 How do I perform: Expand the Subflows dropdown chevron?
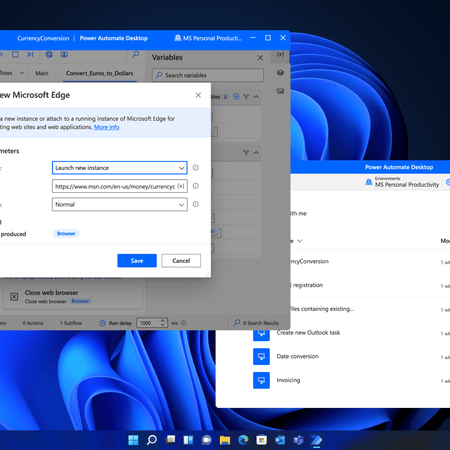tap(22, 73)
